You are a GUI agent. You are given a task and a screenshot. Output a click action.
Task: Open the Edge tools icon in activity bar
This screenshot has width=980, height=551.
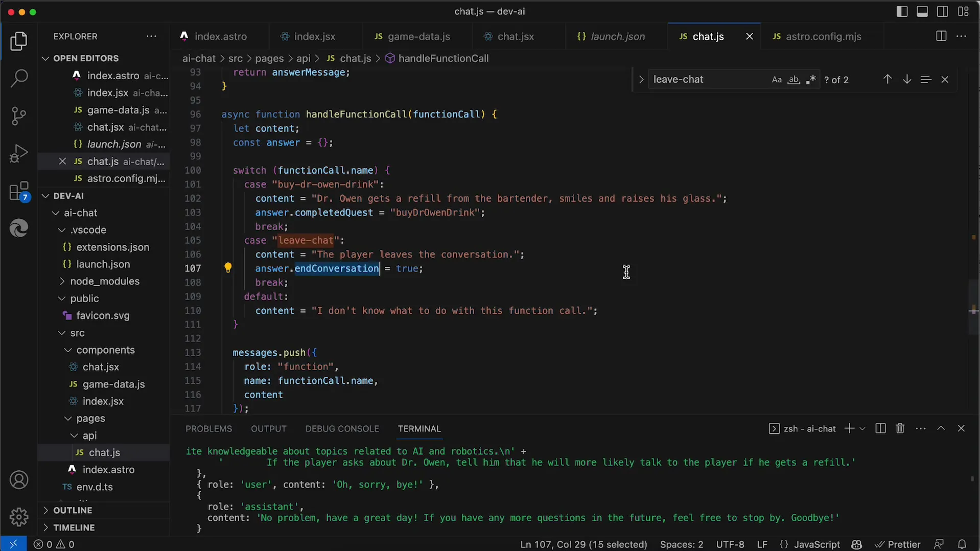(19, 228)
